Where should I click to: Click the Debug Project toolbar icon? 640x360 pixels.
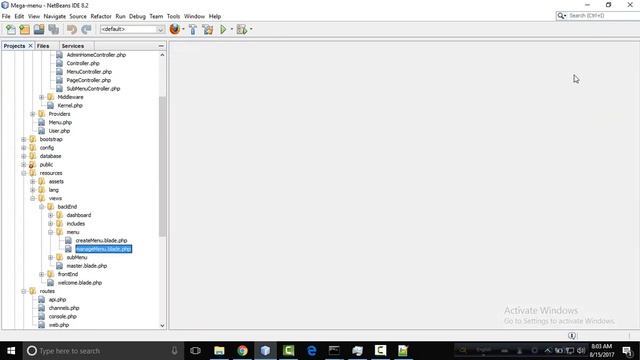click(x=242, y=29)
